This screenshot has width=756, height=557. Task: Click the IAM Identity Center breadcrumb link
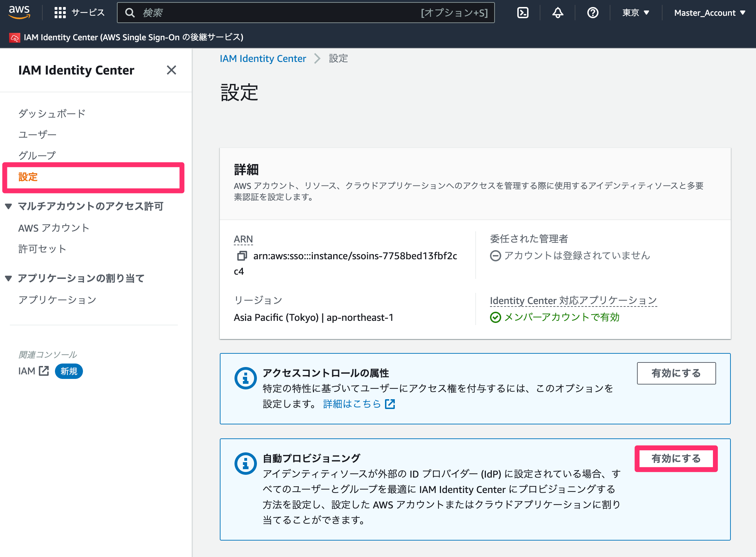tap(263, 58)
